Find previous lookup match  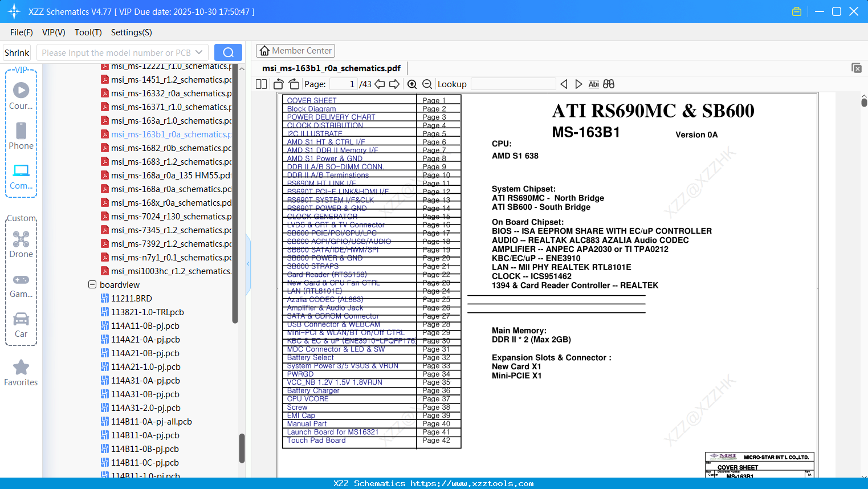(x=564, y=84)
